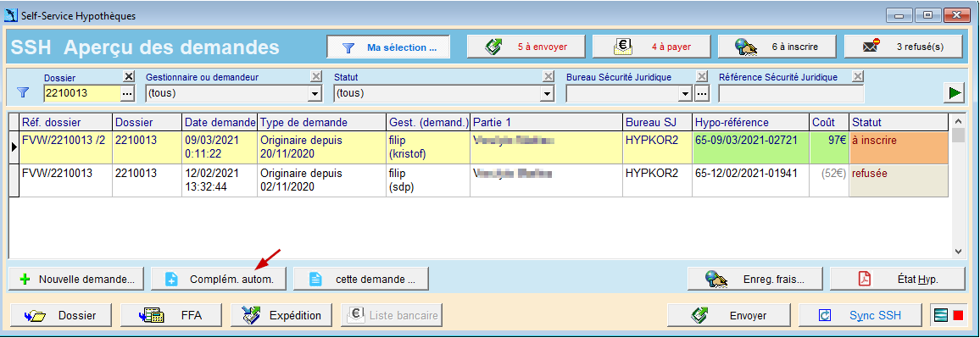Expand the Statut dropdown
The width and height of the screenshot is (980, 338).
pos(547,94)
